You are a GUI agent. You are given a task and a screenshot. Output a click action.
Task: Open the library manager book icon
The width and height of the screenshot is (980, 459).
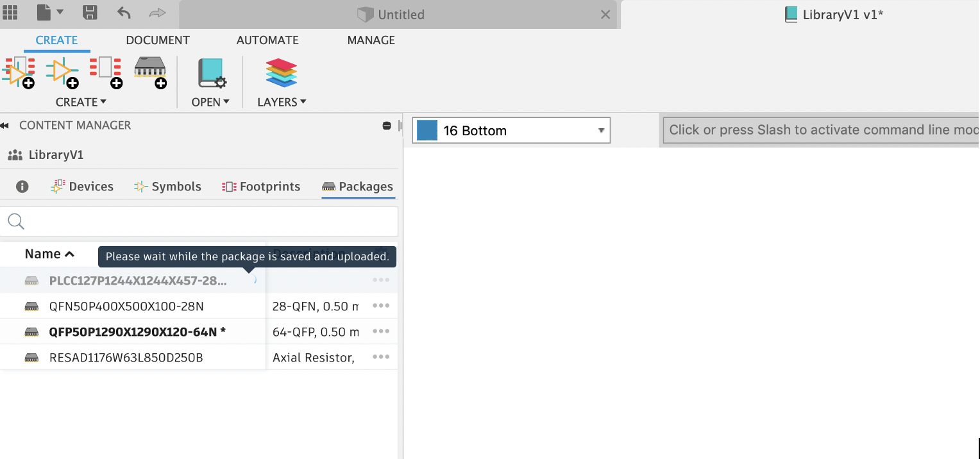(x=210, y=73)
